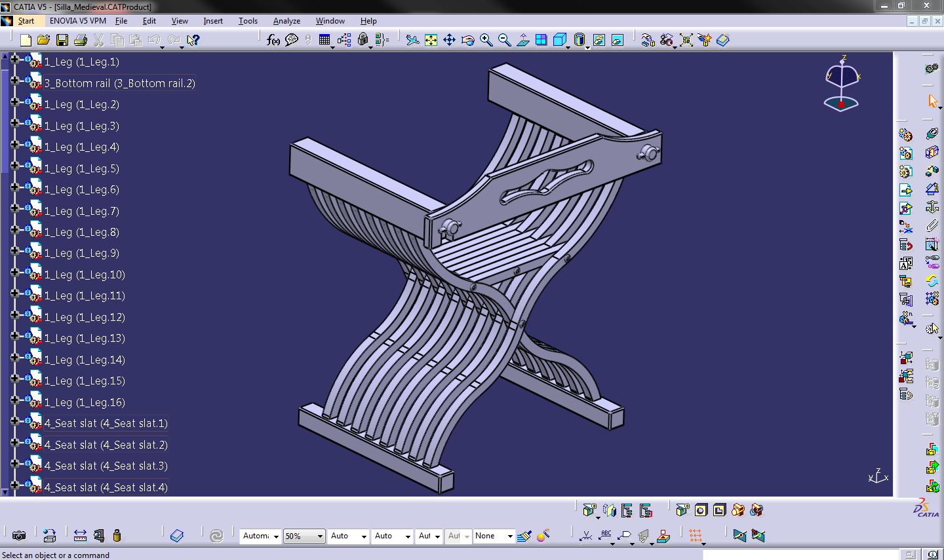Open the line thickness Auto dropdown
The height and width of the screenshot is (560, 944).
[x=349, y=536]
